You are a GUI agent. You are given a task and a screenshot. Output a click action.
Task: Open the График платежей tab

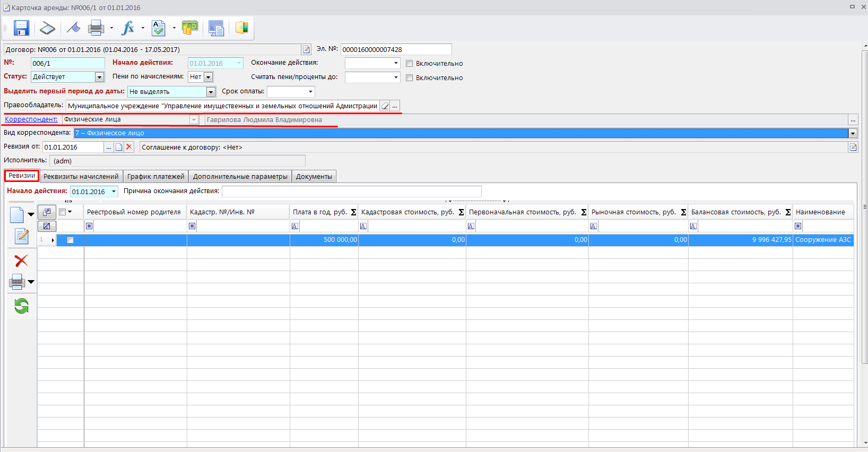click(x=155, y=177)
